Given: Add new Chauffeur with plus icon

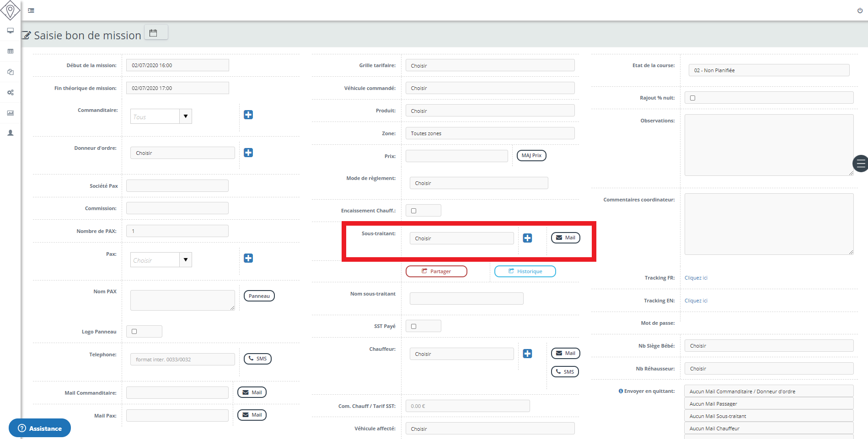Looking at the screenshot, I should click(527, 354).
